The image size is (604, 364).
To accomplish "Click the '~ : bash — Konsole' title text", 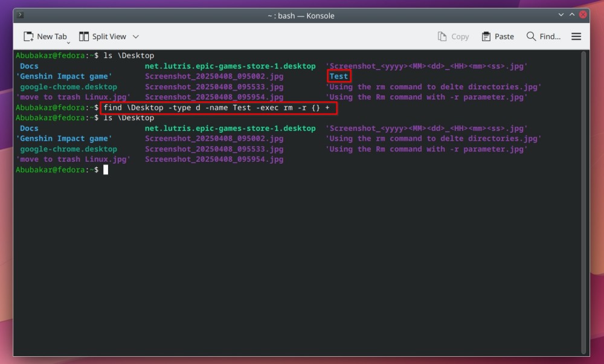I will [x=301, y=15].
